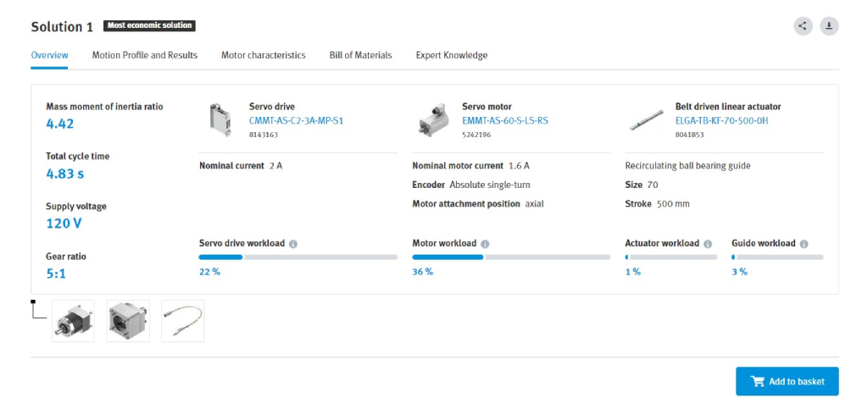868x409 pixels.
Task: Go to the Bill of Materials tab
Action: coord(360,55)
